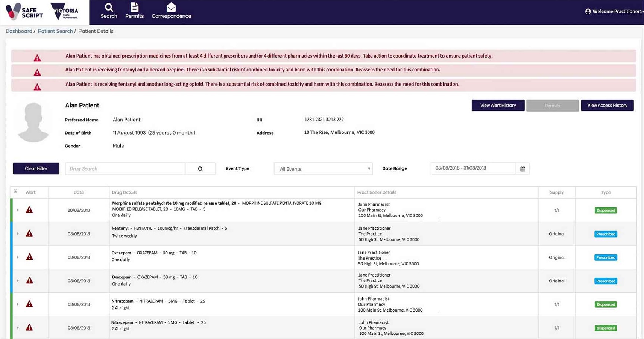Click the alert triangle on the Morphine row
Viewport: 644px width, 339px height.
click(29, 210)
